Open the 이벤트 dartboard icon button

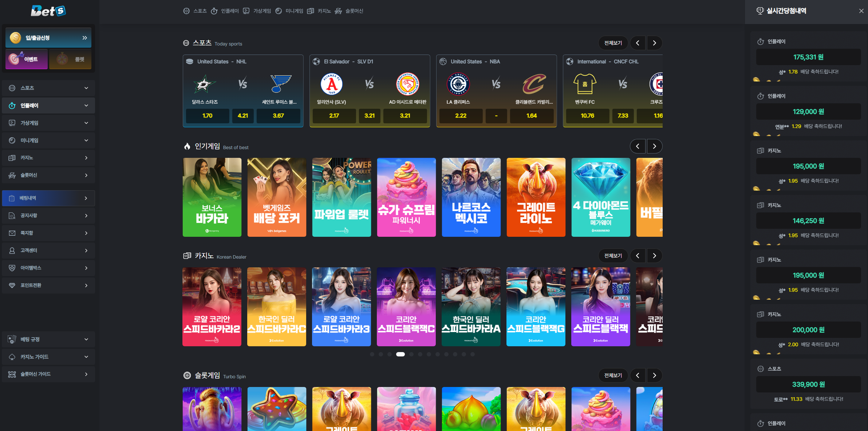tap(27, 59)
